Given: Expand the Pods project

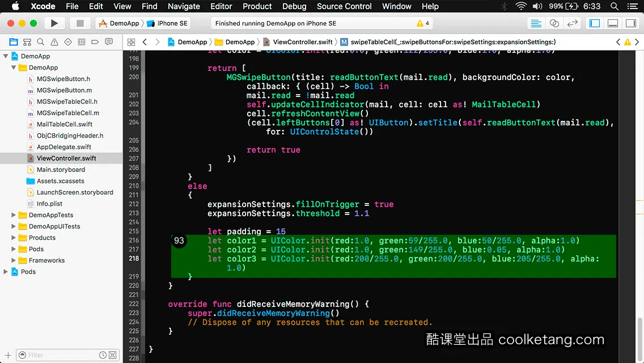Looking at the screenshot, I should [x=6, y=271].
